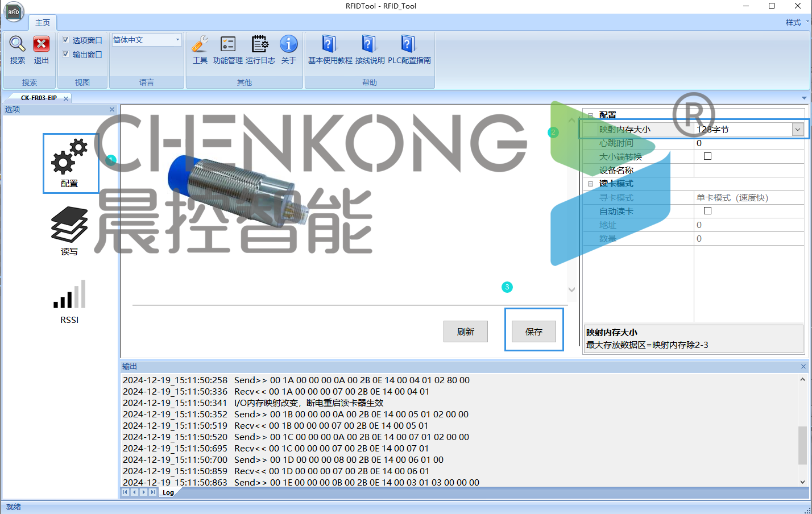Open the Basic Usage Tutorial help icon

[x=329, y=44]
